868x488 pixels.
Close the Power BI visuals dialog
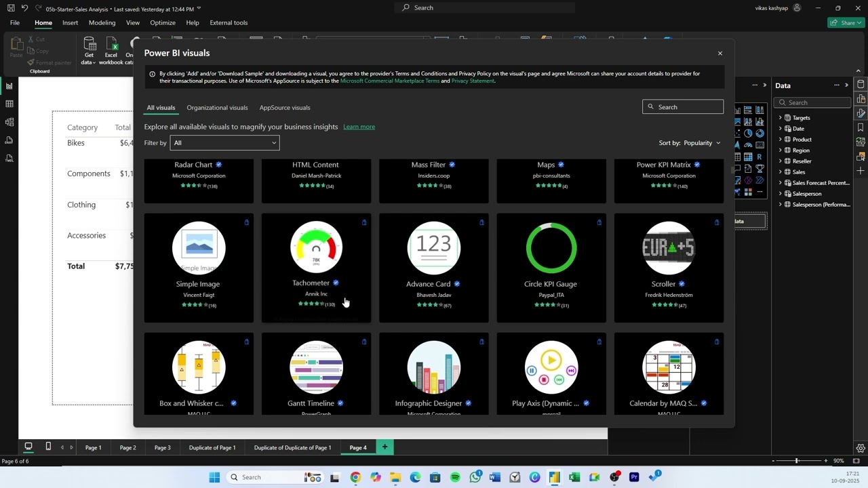tap(720, 53)
